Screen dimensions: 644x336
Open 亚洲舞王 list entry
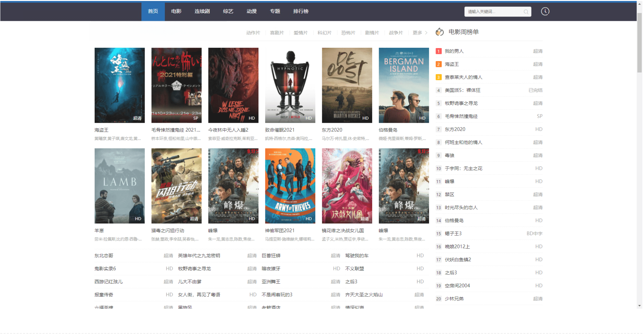271,282
